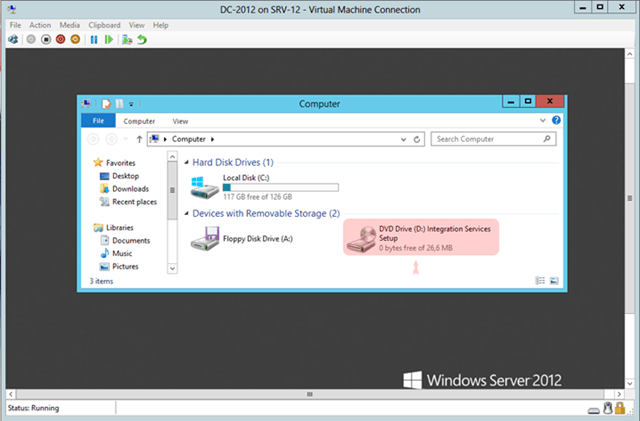Click the Turn Off VM toolbar icon

[x=46, y=40]
